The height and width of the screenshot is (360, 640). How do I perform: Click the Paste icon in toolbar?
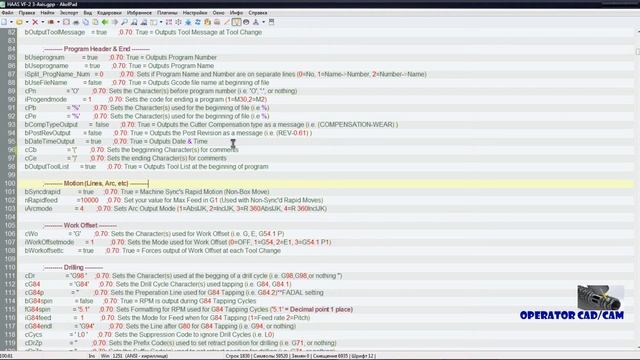[95, 22]
